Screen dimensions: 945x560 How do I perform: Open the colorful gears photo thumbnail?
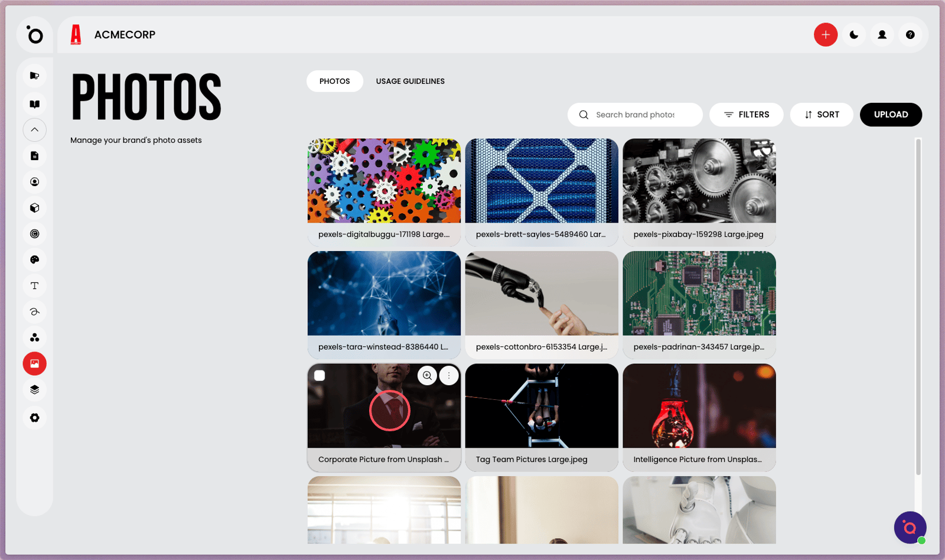[x=384, y=181]
